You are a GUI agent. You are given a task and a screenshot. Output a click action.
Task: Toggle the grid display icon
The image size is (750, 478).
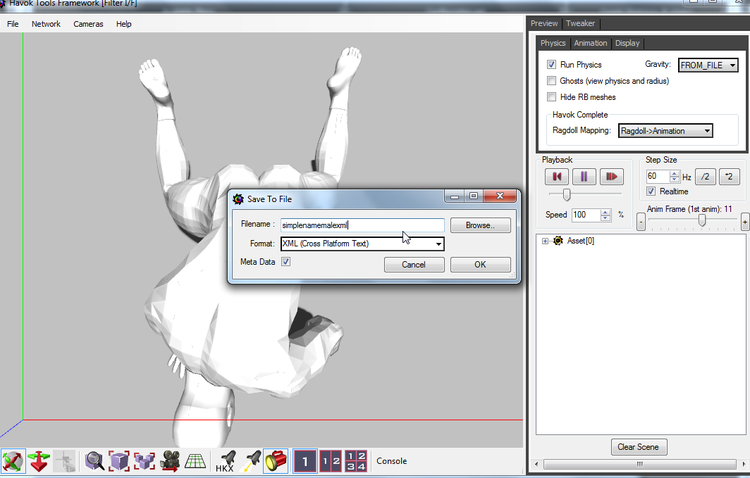point(195,461)
